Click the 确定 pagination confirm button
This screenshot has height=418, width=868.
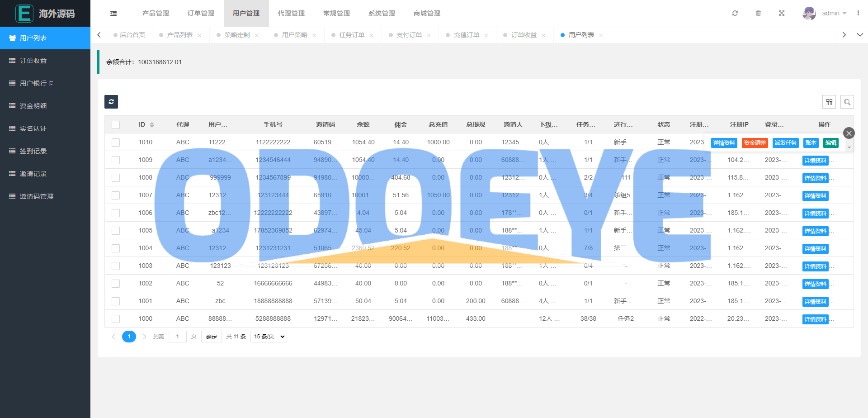pos(212,337)
